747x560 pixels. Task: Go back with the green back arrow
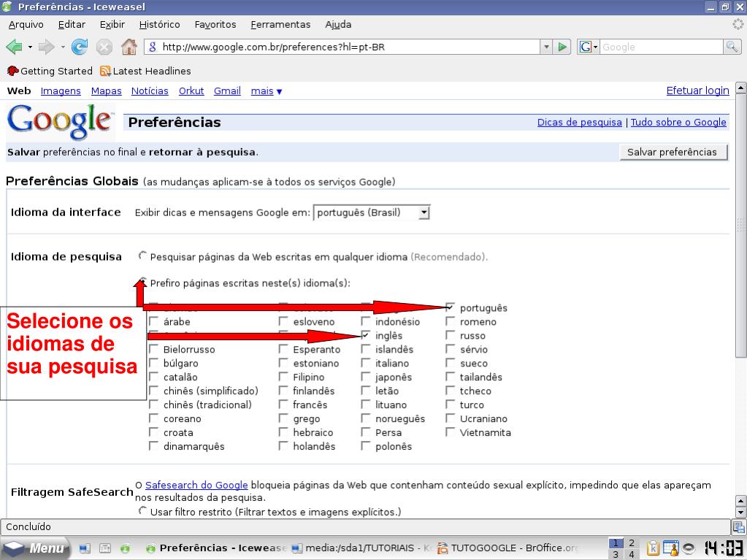(14, 47)
